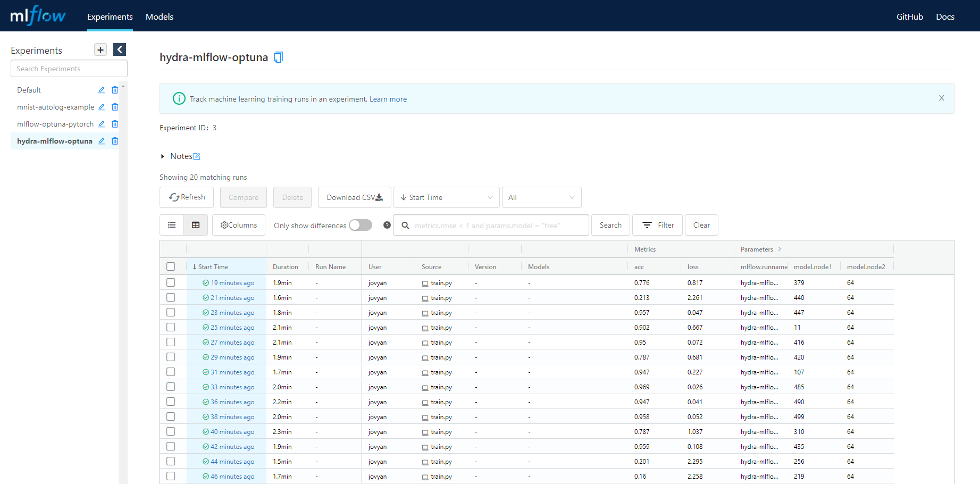Check the run from 19 minutes ago

[171, 282]
